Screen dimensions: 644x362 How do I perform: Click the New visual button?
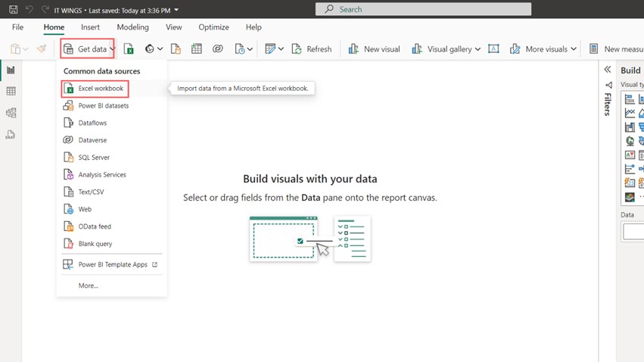[374, 49]
